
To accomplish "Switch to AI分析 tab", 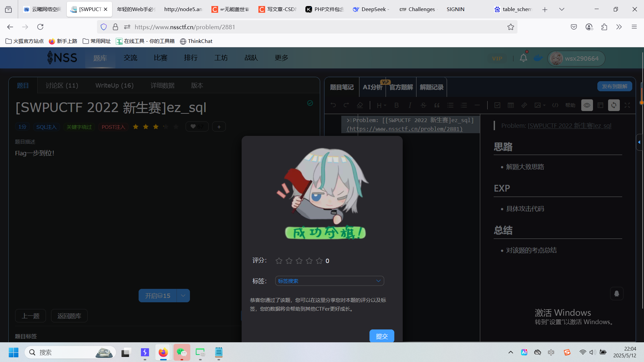I will coord(373,87).
